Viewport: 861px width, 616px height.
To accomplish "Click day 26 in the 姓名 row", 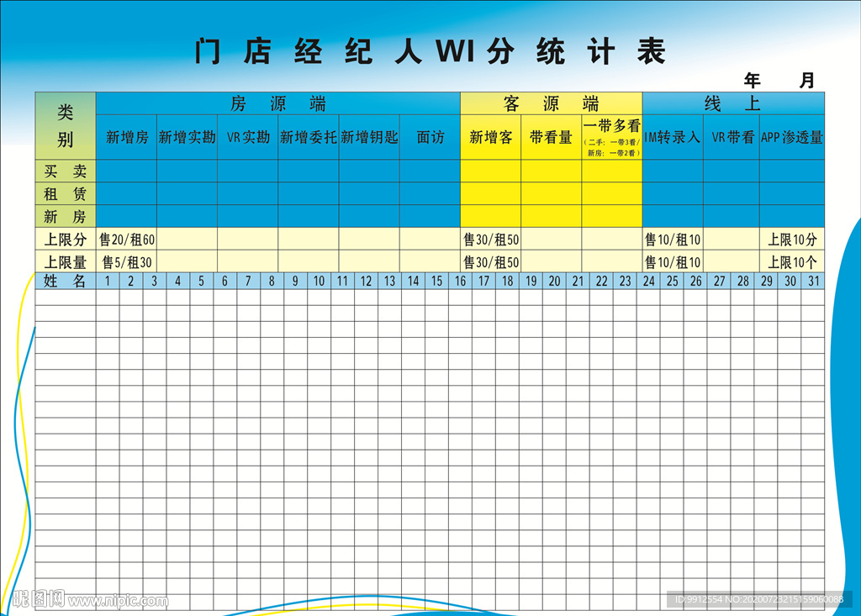I will pos(695,281).
